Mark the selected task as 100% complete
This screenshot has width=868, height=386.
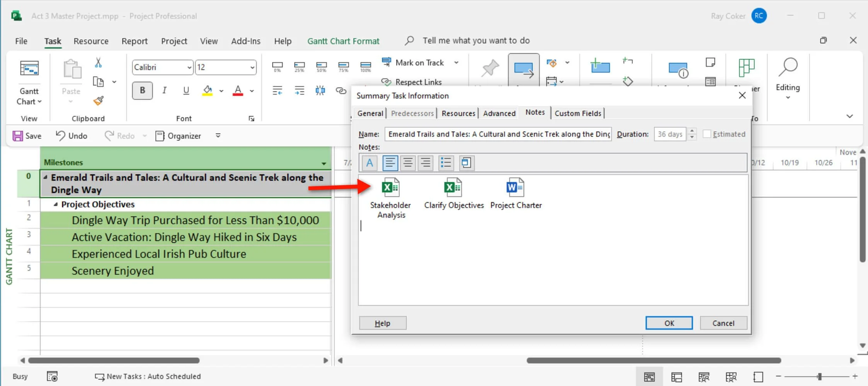pyautogui.click(x=365, y=66)
